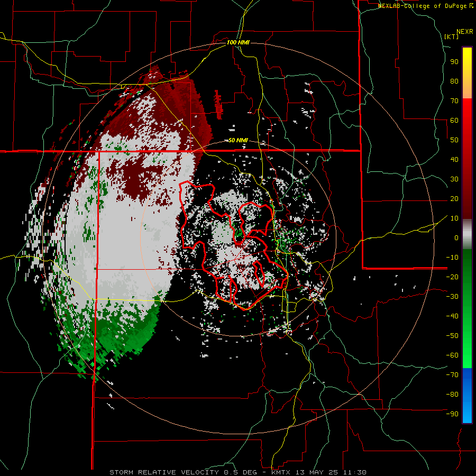Click the "100 NMI" range ring label
This screenshot has height=476, width=476.
238,42
